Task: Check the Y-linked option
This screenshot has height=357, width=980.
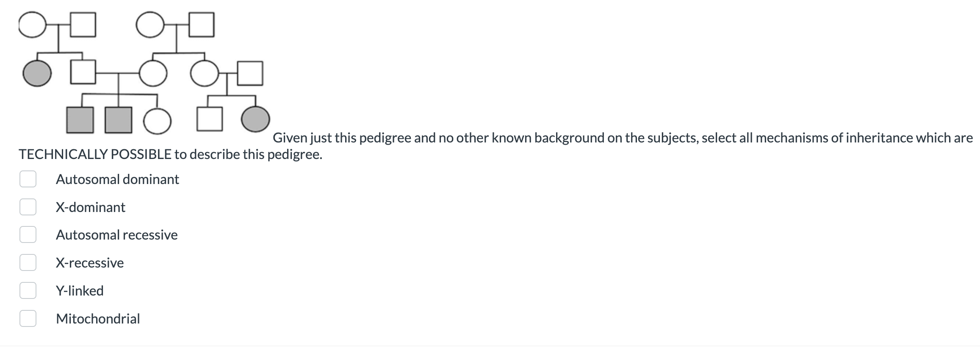Action: coord(28,291)
